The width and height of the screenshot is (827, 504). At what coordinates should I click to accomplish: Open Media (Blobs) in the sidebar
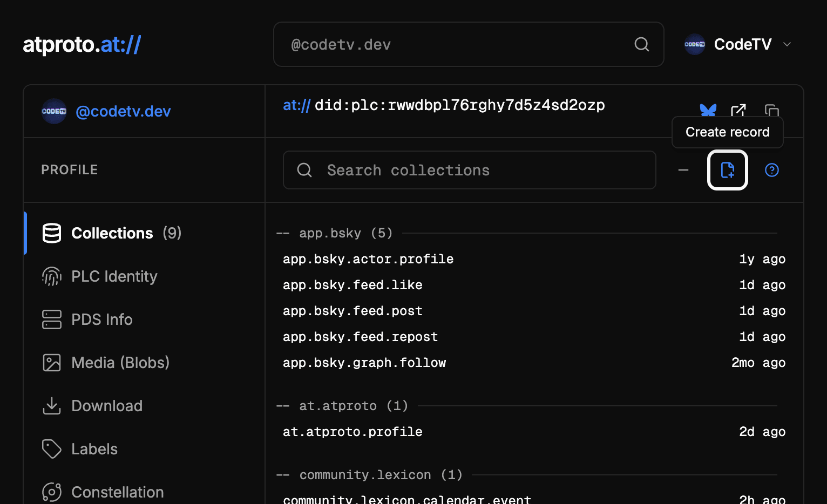[x=144, y=363]
